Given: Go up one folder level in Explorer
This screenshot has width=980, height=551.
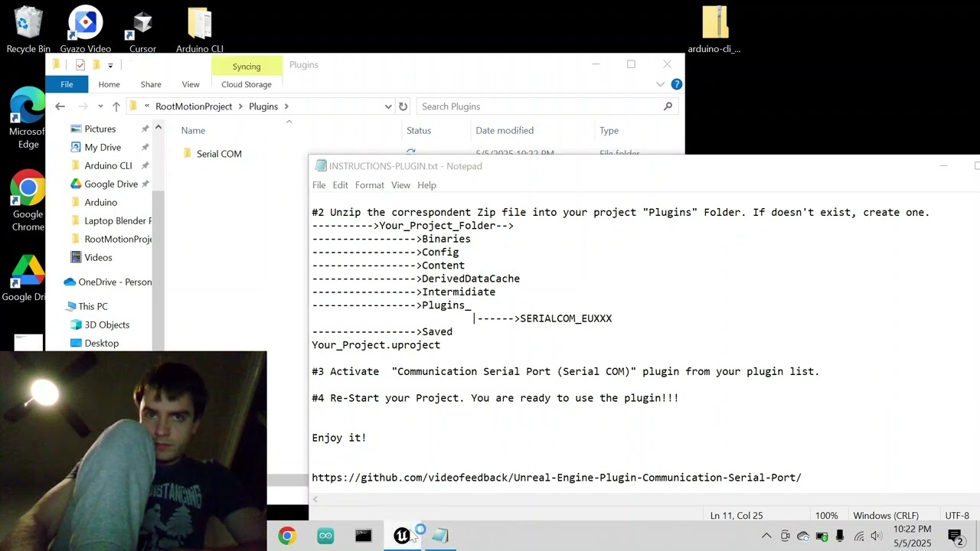Looking at the screenshot, I should point(116,106).
